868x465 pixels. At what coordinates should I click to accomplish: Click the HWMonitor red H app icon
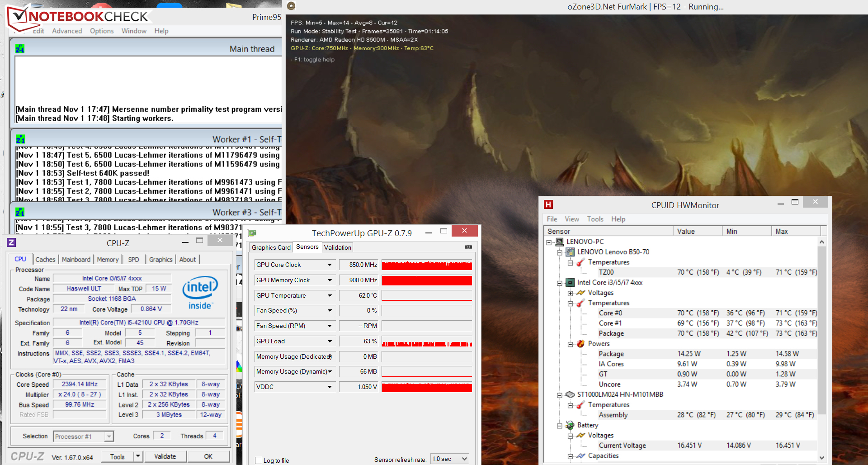coord(548,204)
